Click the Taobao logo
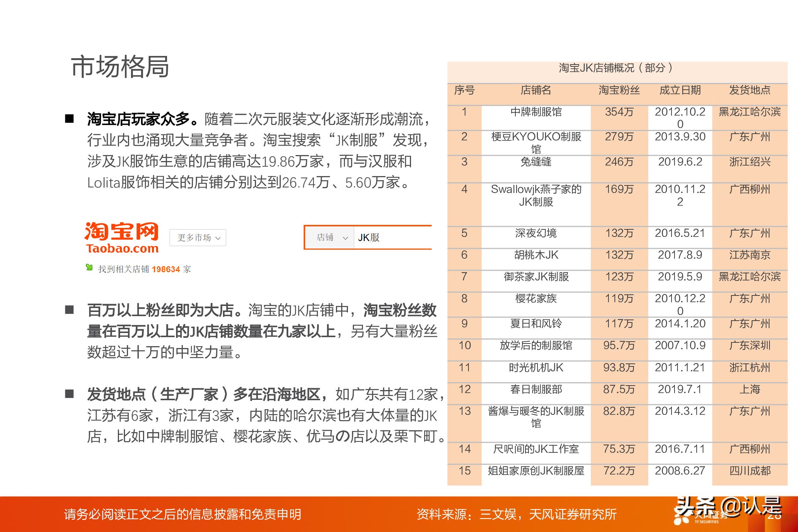Viewport: 798px width, 532px height. pyautogui.click(x=121, y=232)
